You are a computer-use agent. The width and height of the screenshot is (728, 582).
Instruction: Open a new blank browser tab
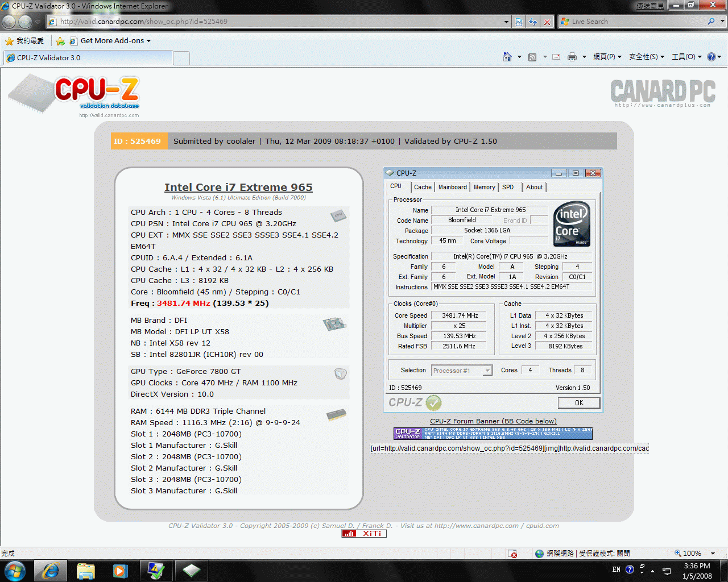click(181, 58)
